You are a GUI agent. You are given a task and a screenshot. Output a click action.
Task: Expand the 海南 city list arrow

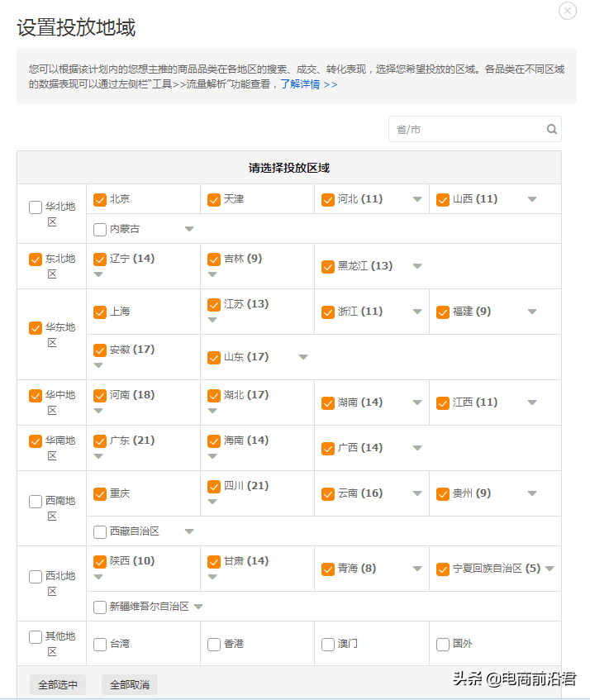tap(212, 456)
